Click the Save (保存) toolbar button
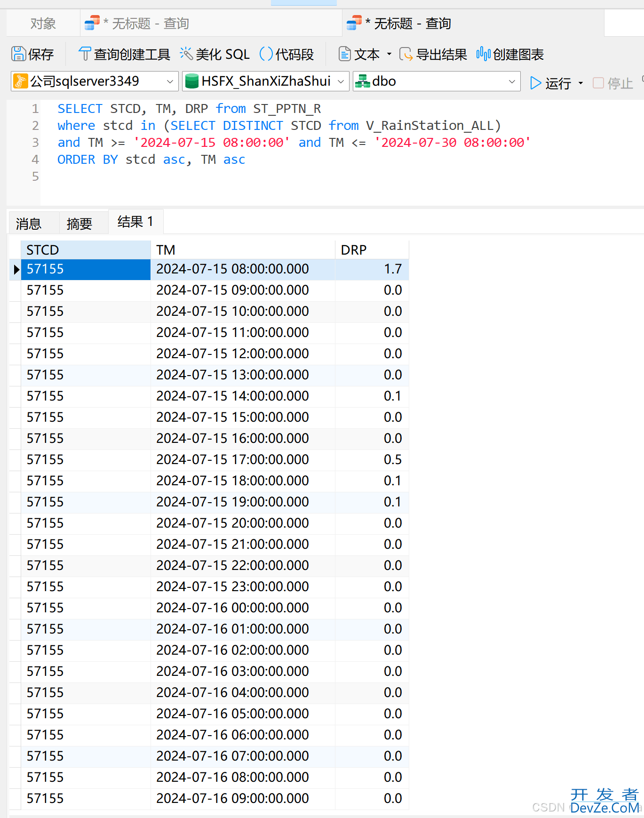 pyautogui.click(x=32, y=54)
